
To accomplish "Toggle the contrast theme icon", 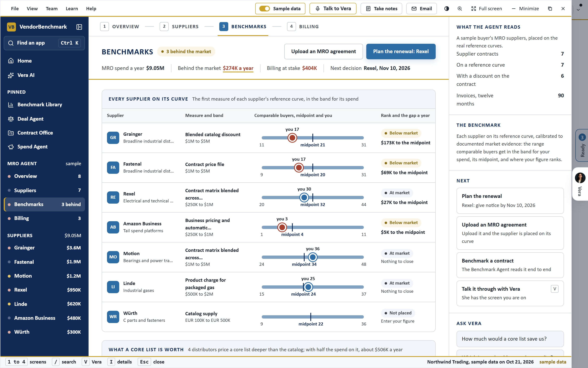I will (447, 9).
